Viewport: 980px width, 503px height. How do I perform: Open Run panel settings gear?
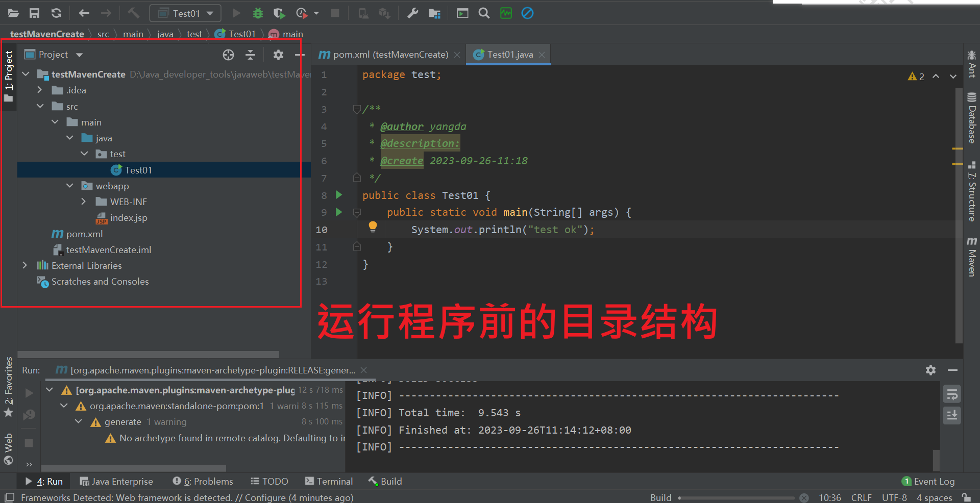pos(930,370)
